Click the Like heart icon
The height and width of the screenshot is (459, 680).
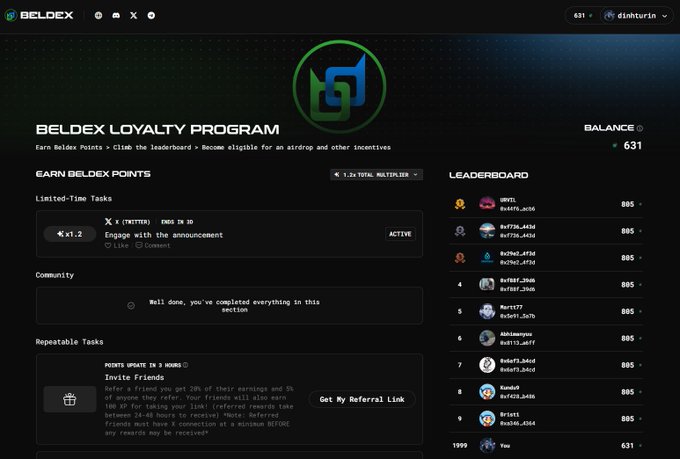(108, 246)
